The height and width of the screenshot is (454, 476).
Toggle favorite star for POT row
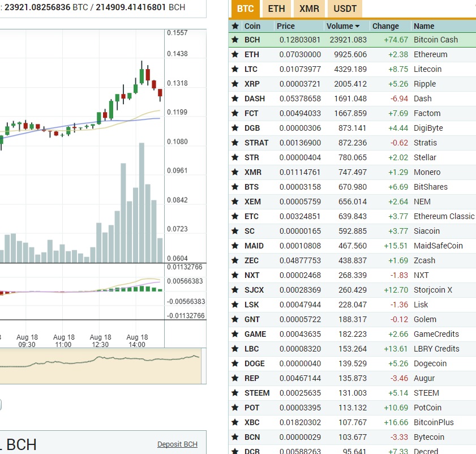(x=235, y=408)
